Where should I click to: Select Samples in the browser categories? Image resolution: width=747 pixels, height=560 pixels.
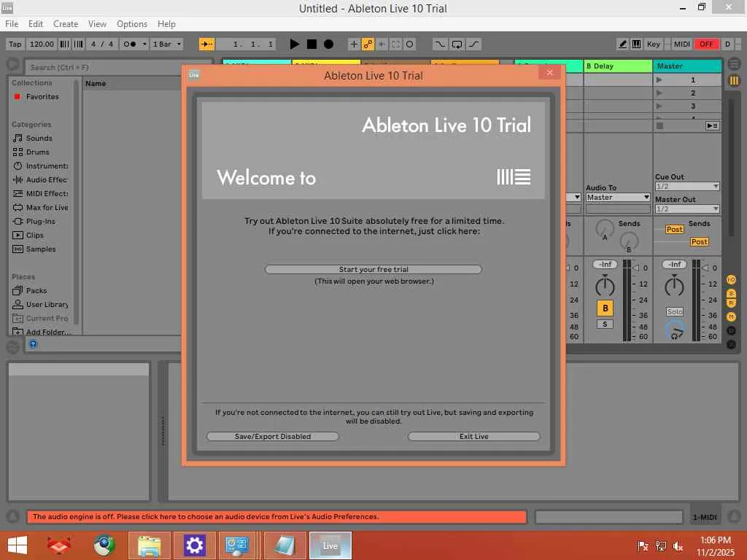click(41, 249)
